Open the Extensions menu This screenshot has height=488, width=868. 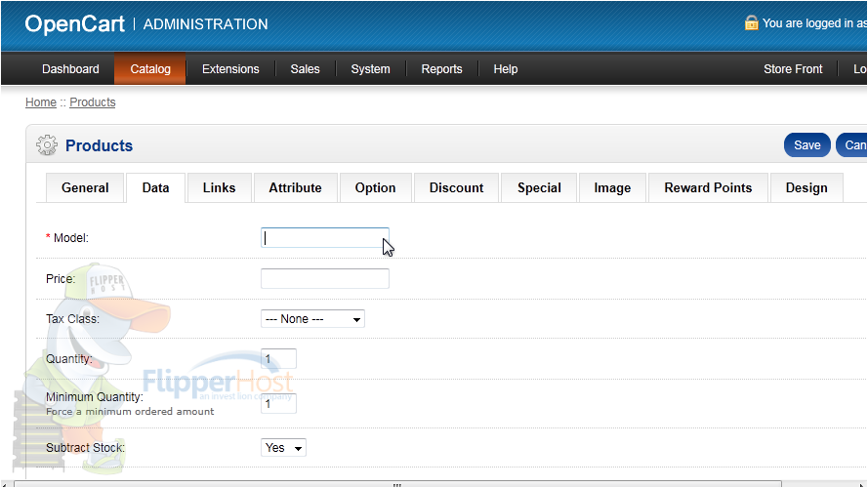tap(230, 69)
